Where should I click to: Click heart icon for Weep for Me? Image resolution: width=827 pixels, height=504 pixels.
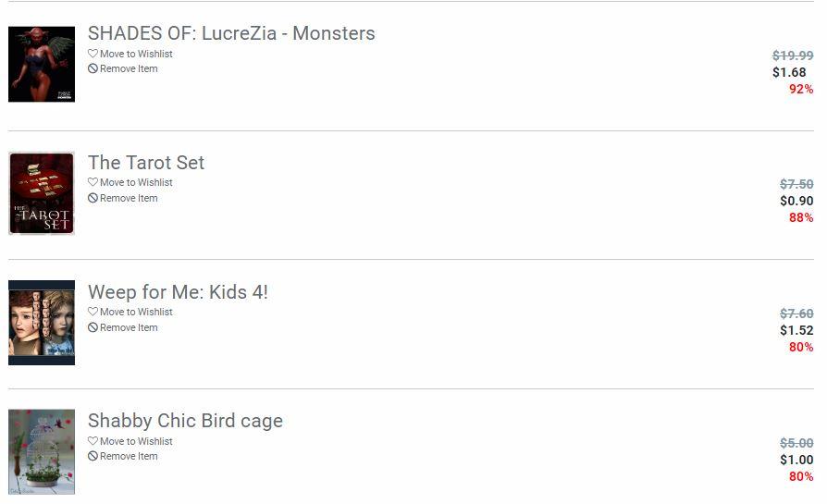pyautogui.click(x=93, y=312)
